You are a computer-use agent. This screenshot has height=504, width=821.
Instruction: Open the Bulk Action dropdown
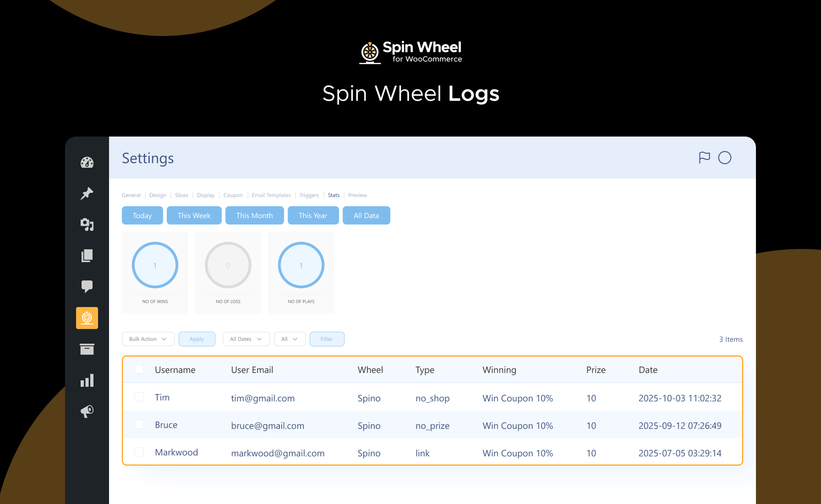pyautogui.click(x=148, y=339)
